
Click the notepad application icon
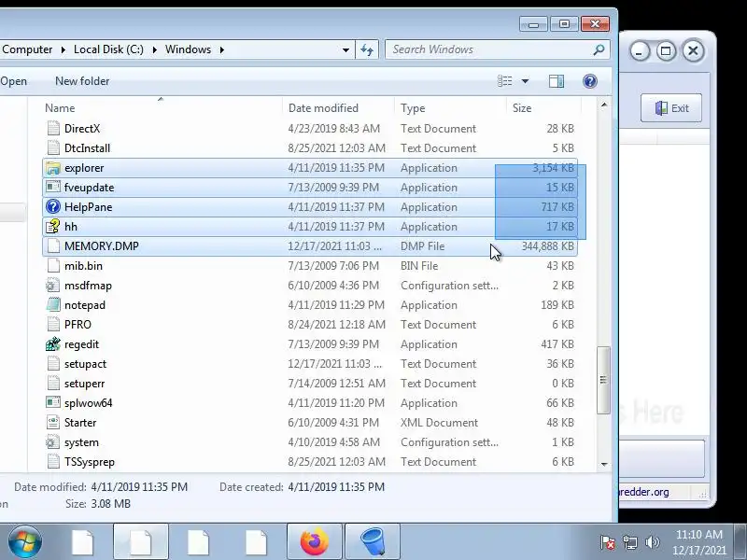pos(53,305)
